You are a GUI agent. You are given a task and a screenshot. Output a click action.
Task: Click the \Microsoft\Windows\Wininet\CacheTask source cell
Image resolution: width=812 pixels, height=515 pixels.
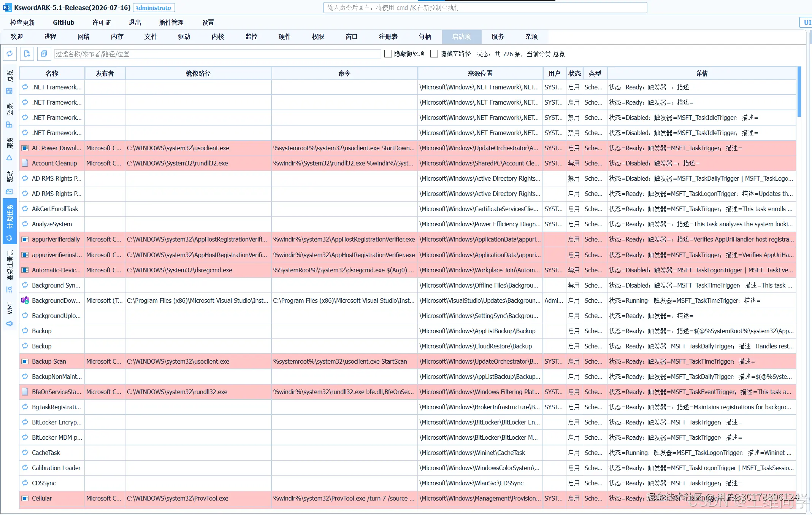click(x=480, y=453)
